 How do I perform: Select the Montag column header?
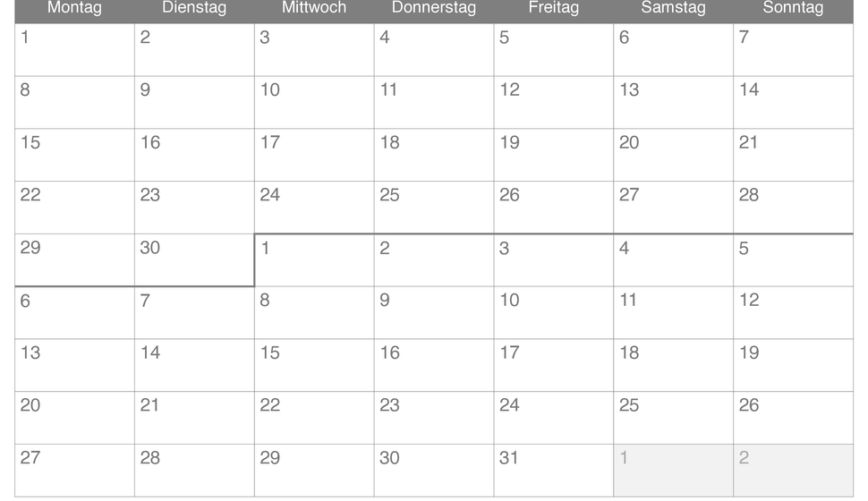point(75,8)
